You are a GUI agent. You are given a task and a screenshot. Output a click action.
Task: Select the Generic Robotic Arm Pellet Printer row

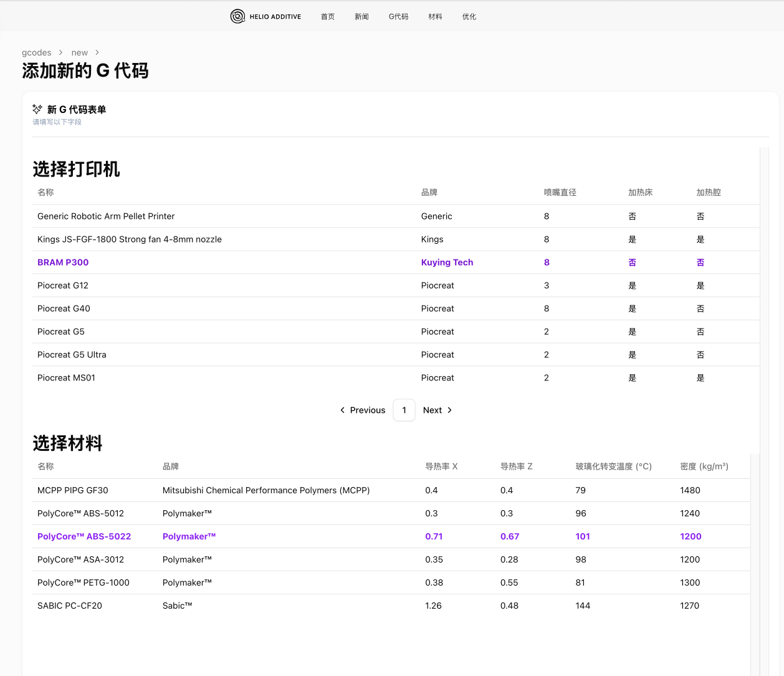(396, 216)
